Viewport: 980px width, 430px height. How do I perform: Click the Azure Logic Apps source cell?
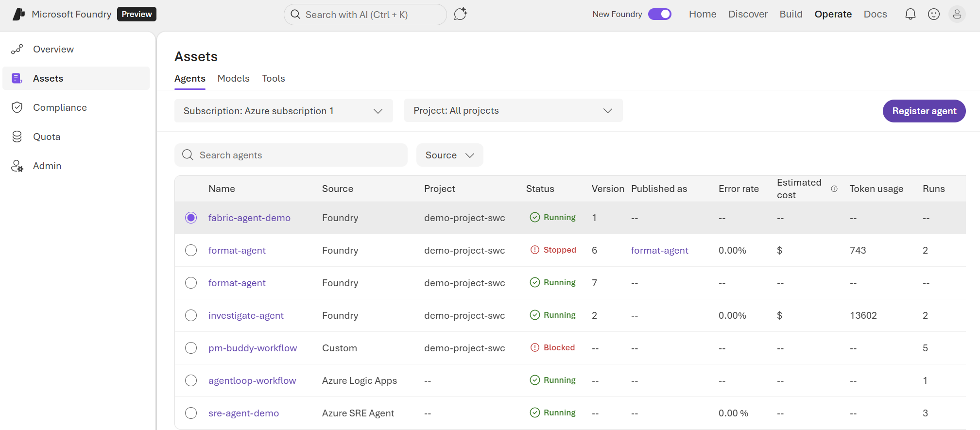point(360,380)
